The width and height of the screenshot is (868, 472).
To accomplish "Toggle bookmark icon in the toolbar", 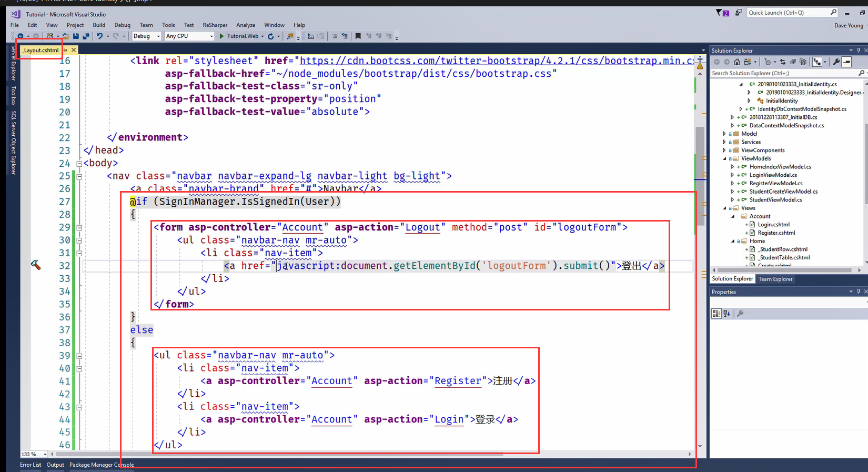I will point(358,36).
